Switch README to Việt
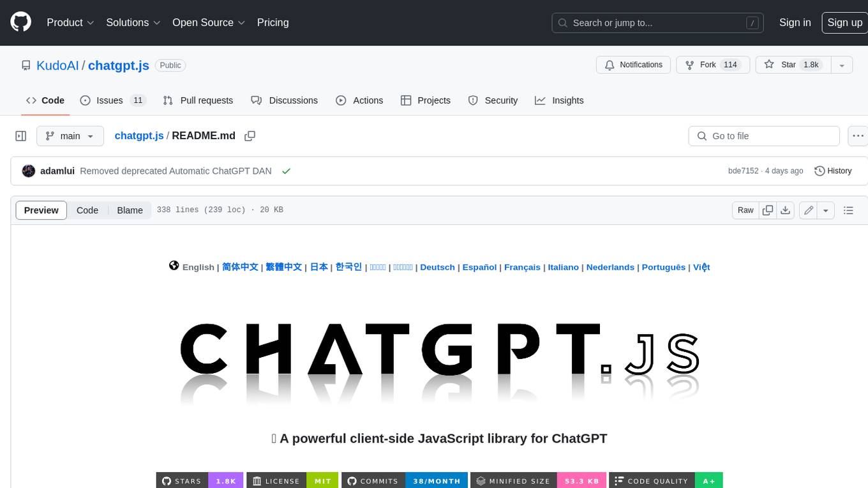Viewport: 868px width, 488px height. (701, 267)
